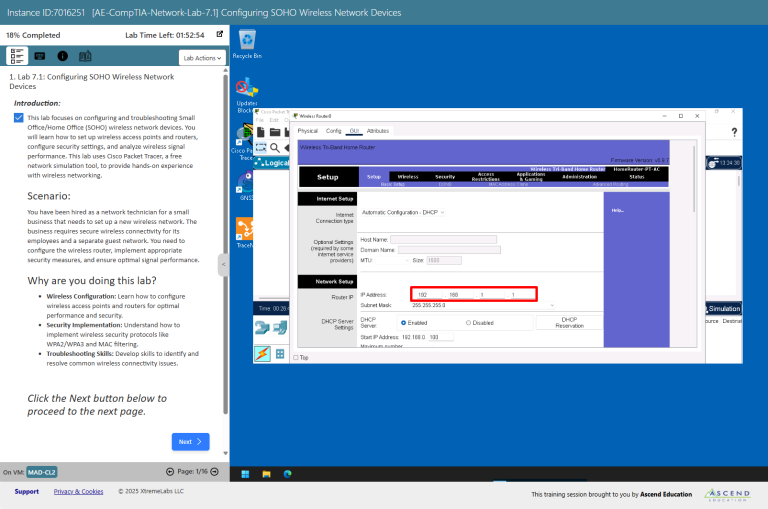Go to the previous lab page arrow
768x509 pixels.
[x=170, y=472]
